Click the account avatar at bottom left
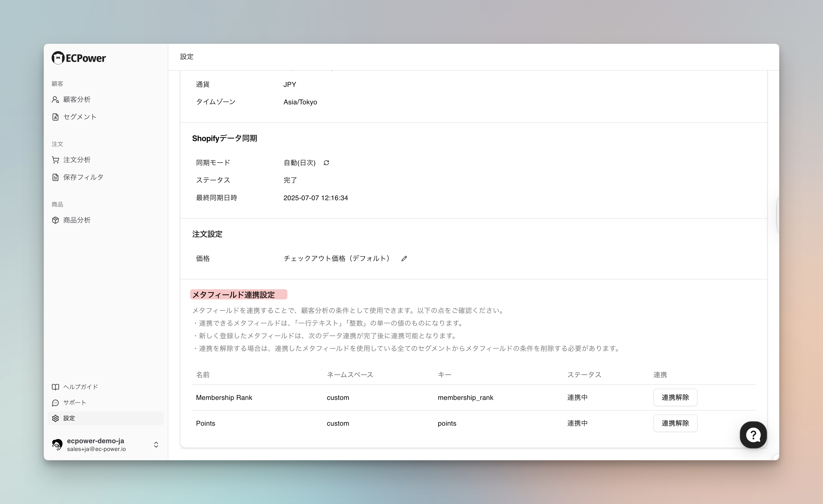 pyautogui.click(x=57, y=445)
